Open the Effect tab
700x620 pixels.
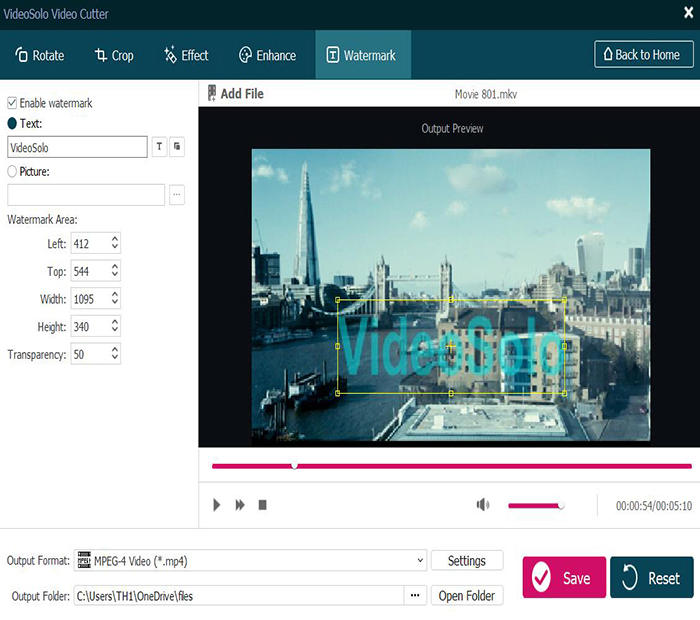point(186,55)
